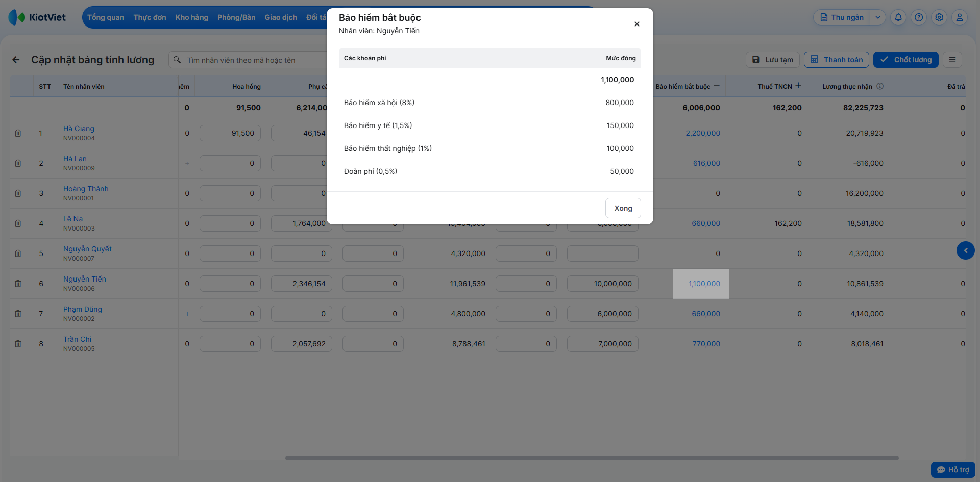Open the user account icon
The width and height of the screenshot is (980, 482).
pyautogui.click(x=960, y=17)
